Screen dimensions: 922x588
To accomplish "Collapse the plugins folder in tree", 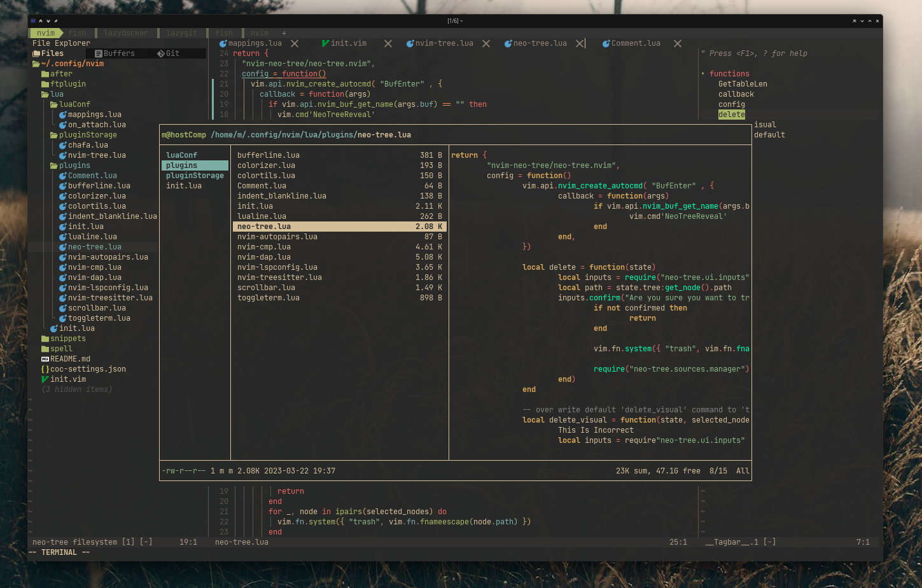I will (x=70, y=165).
